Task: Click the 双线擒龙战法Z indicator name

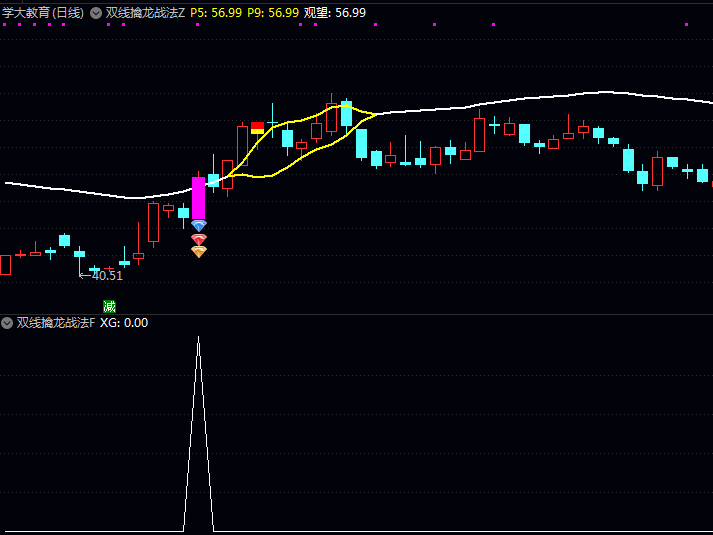Action: pyautogui.click(x=145, y=13)
